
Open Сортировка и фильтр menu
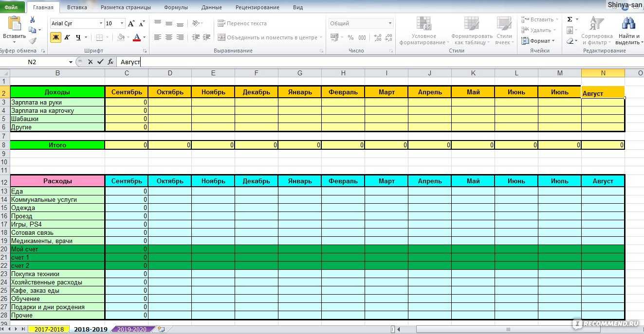597,31
